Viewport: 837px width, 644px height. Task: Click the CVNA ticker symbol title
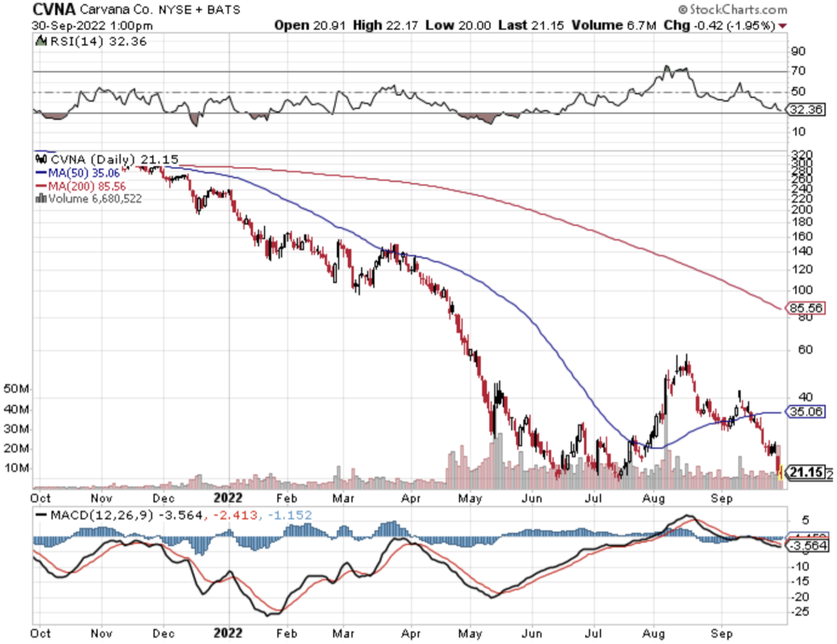pyautogui.click(x=54, y=9)
